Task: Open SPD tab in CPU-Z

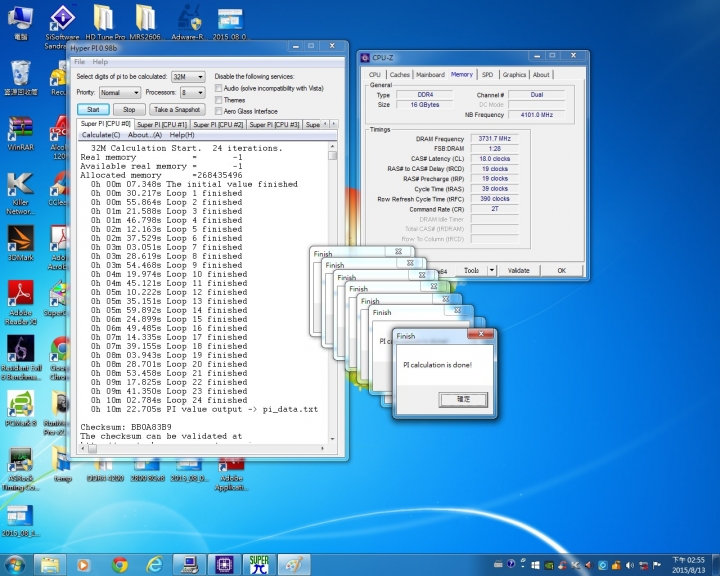Action: [x=488, y=74]
